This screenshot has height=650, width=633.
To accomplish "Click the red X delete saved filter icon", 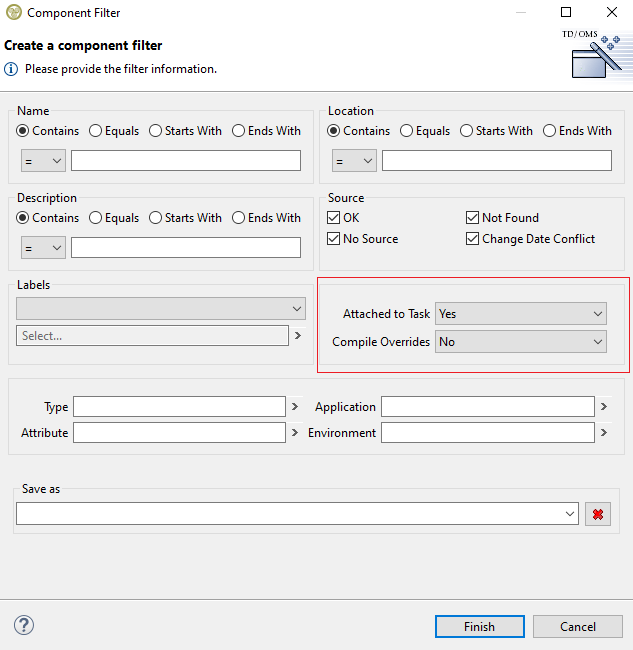I will point(598,514).
